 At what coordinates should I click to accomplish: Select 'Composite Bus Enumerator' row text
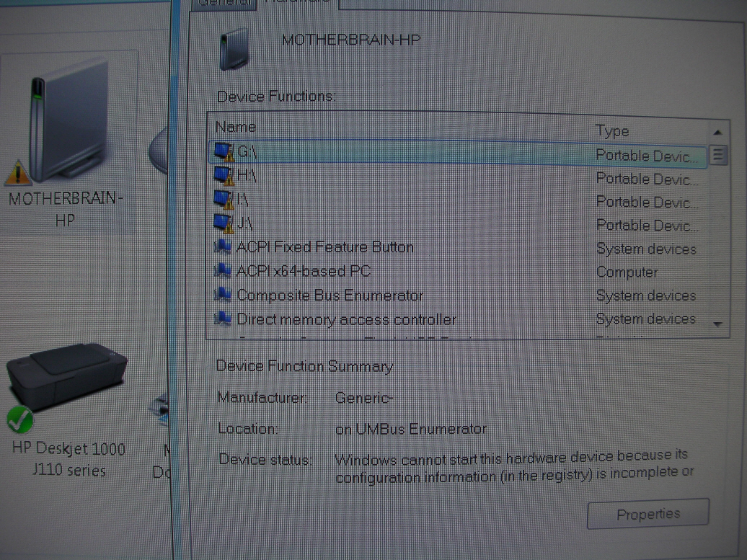pyautogui.click(x=330, y=295)
